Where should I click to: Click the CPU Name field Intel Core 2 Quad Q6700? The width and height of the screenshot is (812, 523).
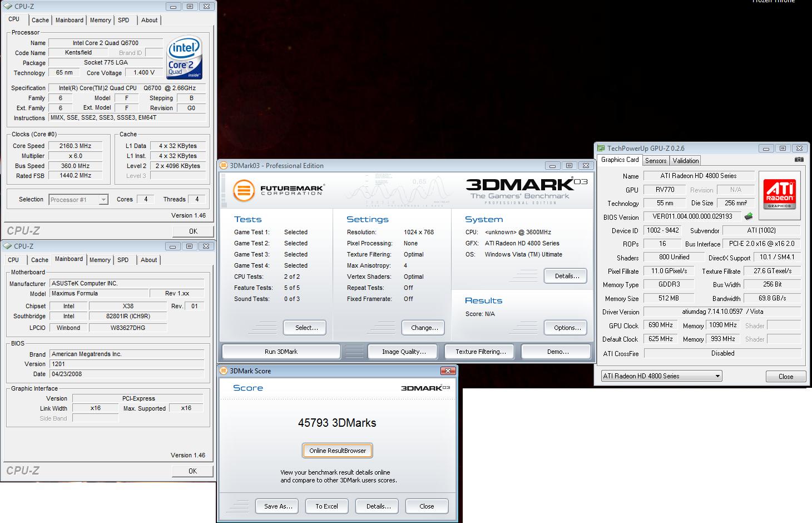pyautogui.click(x=106, y=43)
